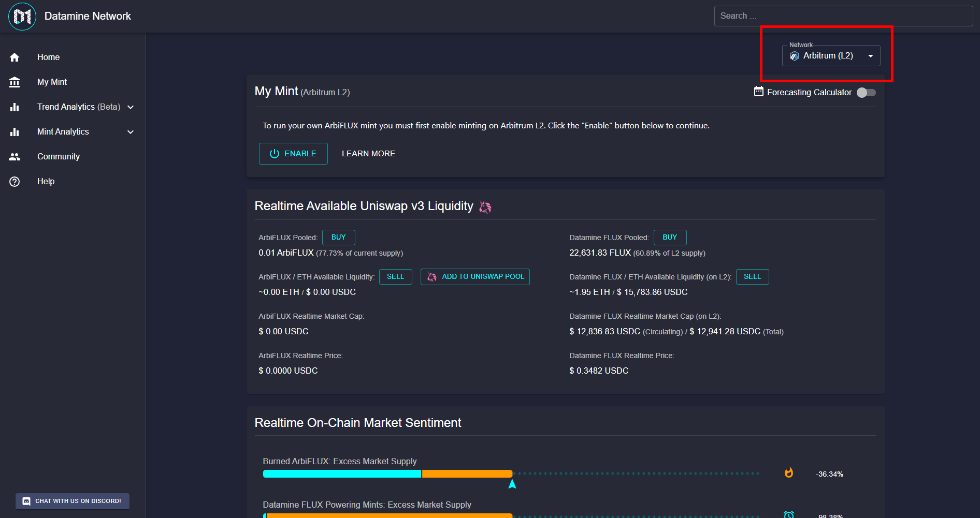Viewport: 980px width, 518px height.
Task: Click the ~1.95 ETH / $ 15,783.86 USDC value
Action: pos(628,292)
